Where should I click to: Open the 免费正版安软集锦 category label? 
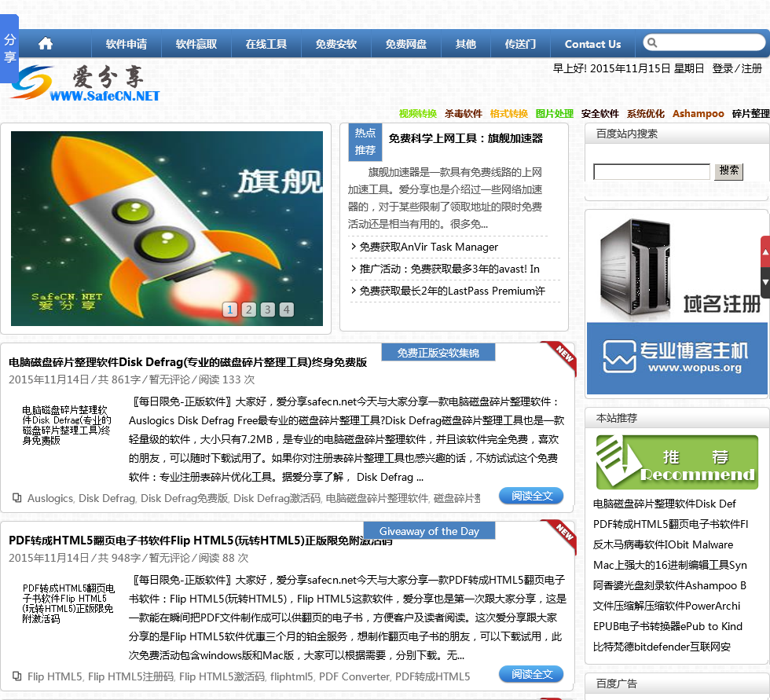438,353
